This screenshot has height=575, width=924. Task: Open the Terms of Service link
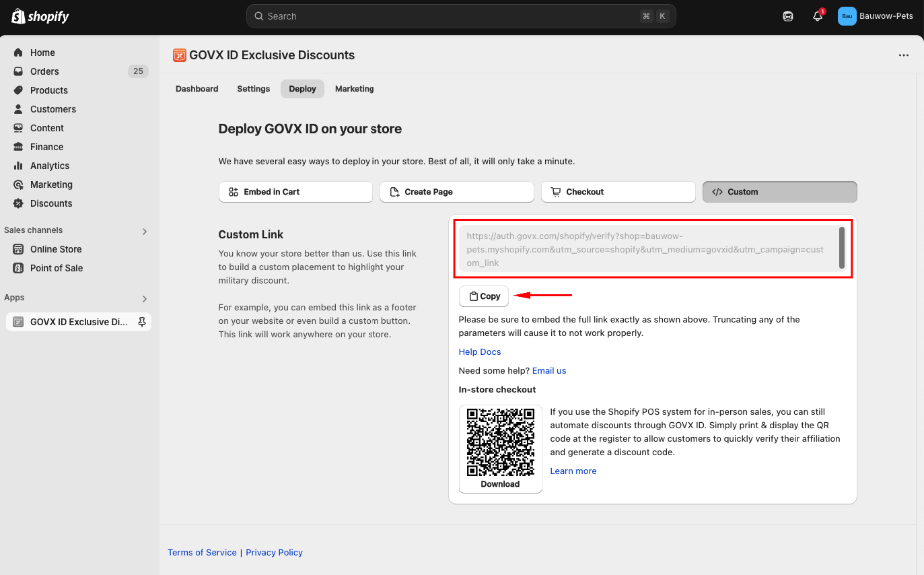[202, 552]
